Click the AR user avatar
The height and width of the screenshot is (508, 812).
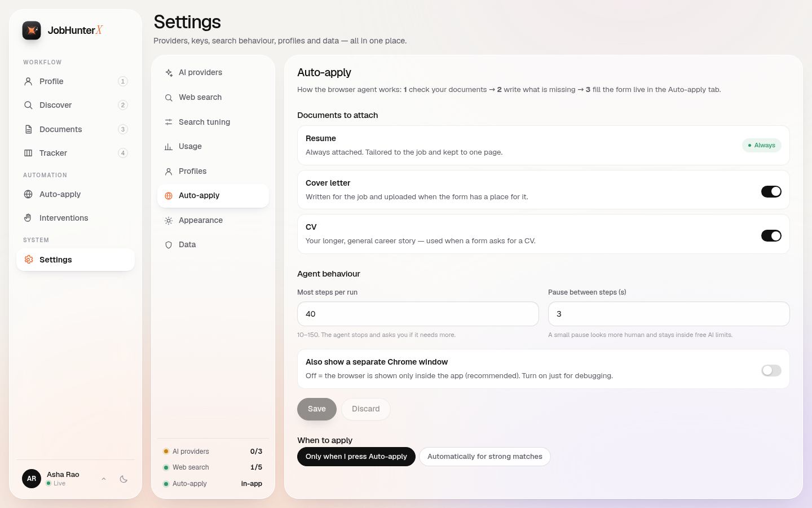coord(32,479)
